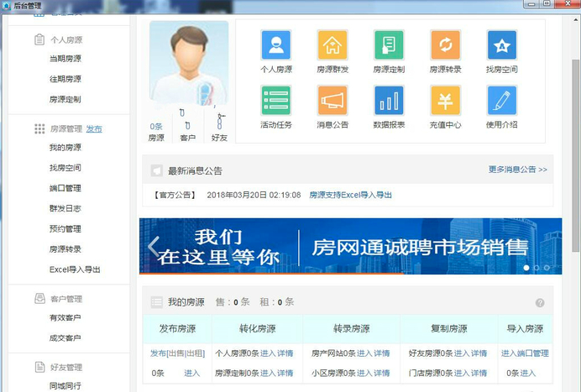Open 我的房源 in the sidebar
The height and width of the screenshot is (392, 581).
click(x=65, y=148)
